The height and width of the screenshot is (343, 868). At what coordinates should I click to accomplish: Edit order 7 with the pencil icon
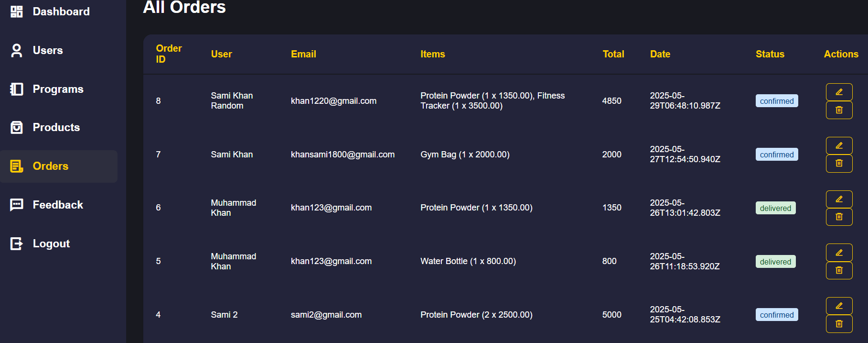[x=839, y=145]
